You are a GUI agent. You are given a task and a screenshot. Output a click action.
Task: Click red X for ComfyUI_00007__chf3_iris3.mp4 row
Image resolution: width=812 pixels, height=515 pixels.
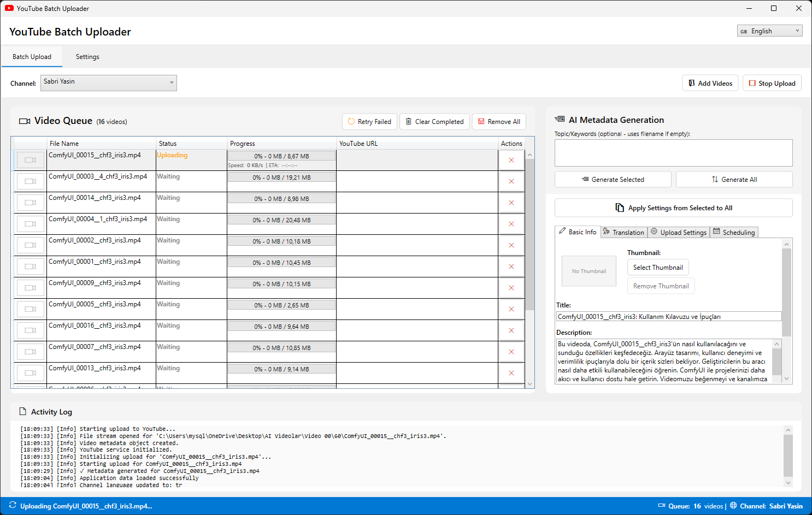tap(511, 352)
